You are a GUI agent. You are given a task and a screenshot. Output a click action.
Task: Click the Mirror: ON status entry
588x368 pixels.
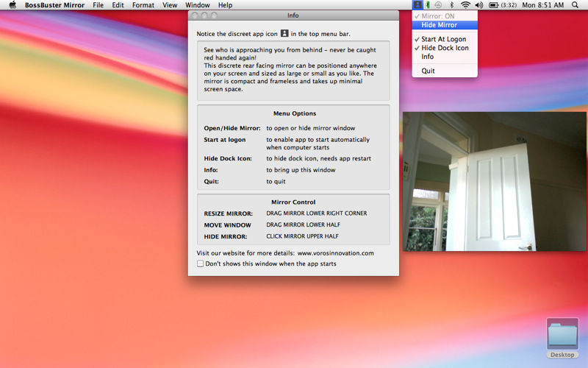point(445,16)
